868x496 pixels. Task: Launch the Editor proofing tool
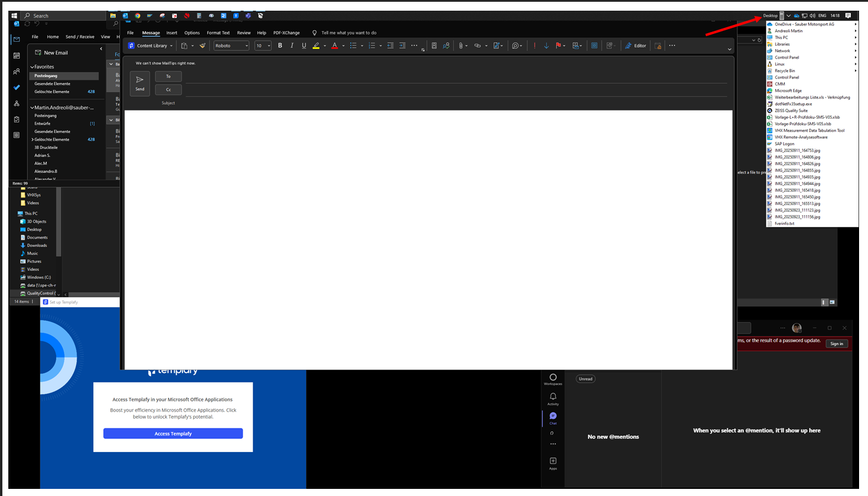pyautogui.click(x=636, y=46)
